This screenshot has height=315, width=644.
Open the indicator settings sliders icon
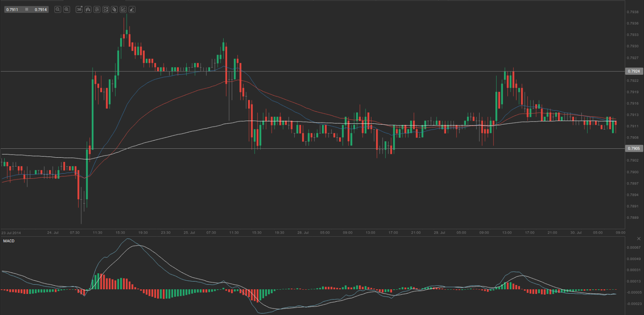97,9
